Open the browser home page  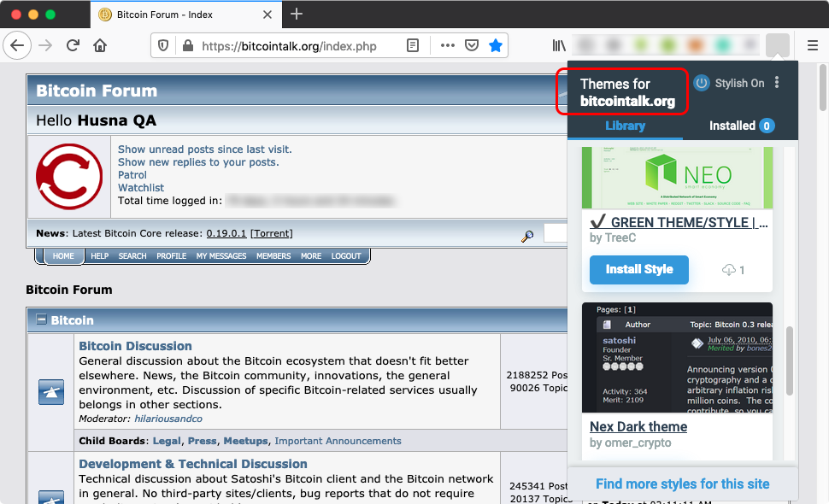[100, 45]
